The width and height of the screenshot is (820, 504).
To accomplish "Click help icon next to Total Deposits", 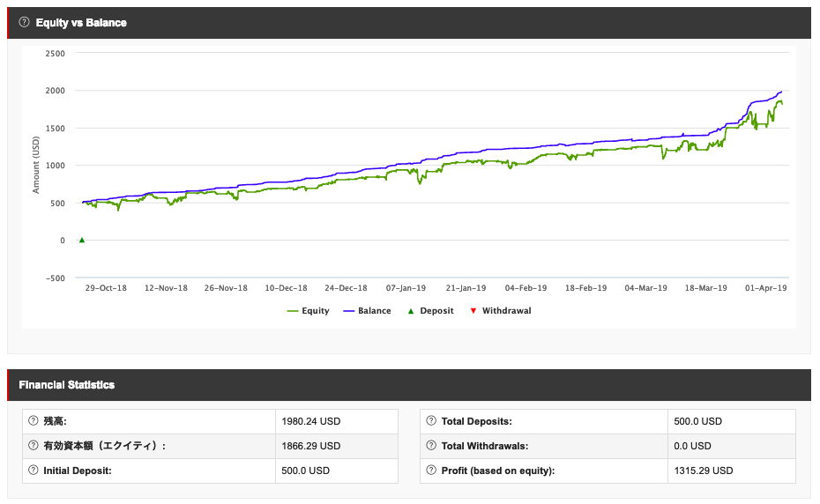I will [x=431, y=420].
